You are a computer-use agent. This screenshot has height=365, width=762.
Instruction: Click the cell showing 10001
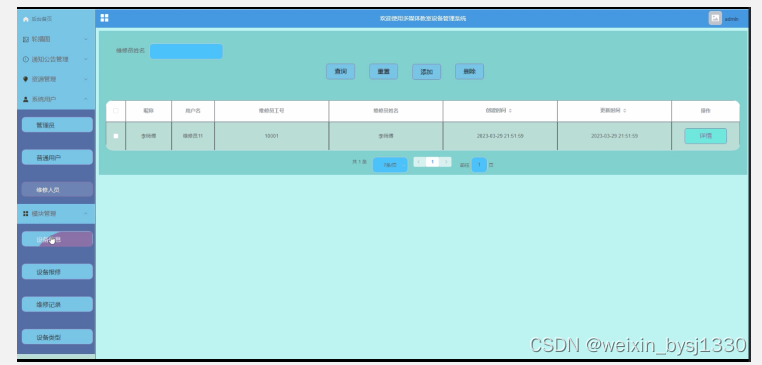coord(272,136)
